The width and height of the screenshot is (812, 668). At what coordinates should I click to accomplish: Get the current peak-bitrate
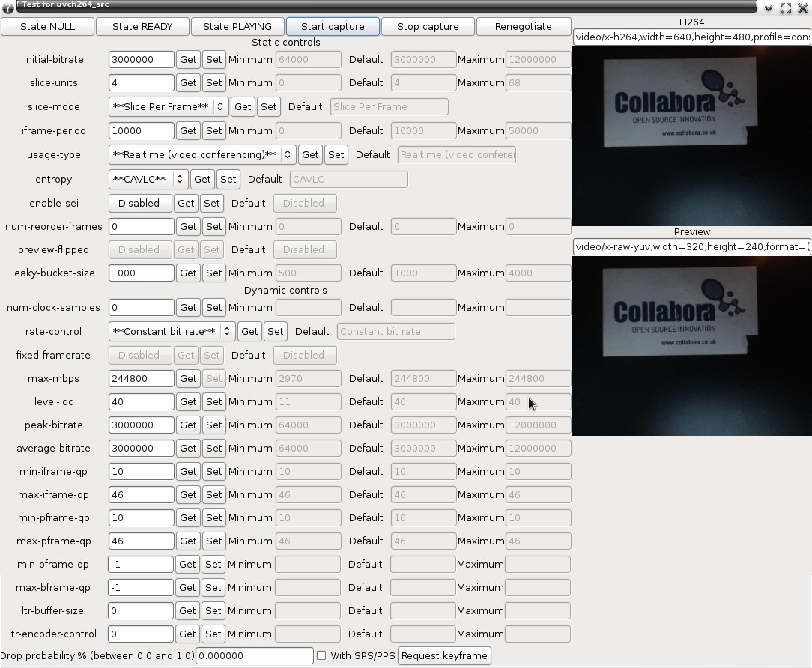point(188,425)
